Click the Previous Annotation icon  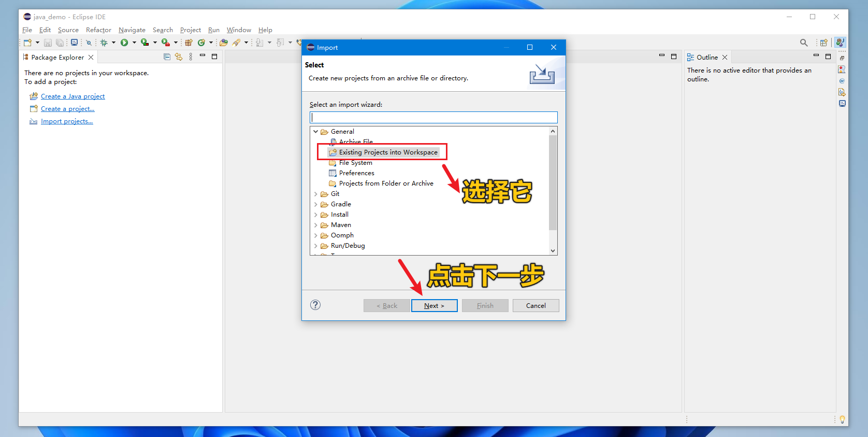[x=280, y=43]
